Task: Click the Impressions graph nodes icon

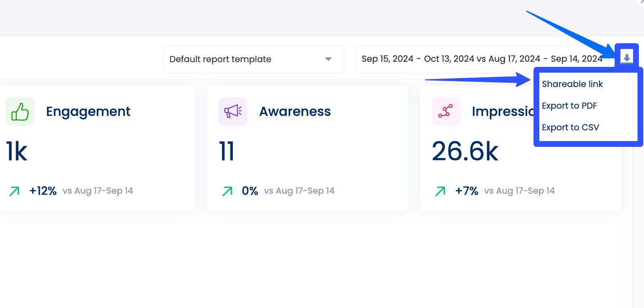Action: [446, 111]
